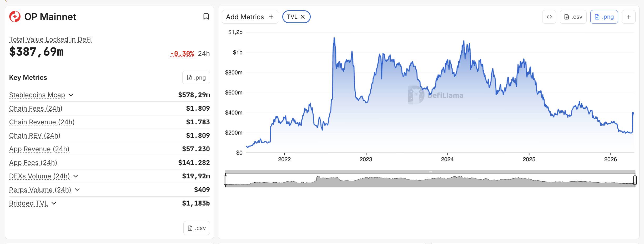Export Key Metrics as .png
Image resolution: width=644 pixels, height=244 pixels.
pyautogui.click(x=196, y=77)
